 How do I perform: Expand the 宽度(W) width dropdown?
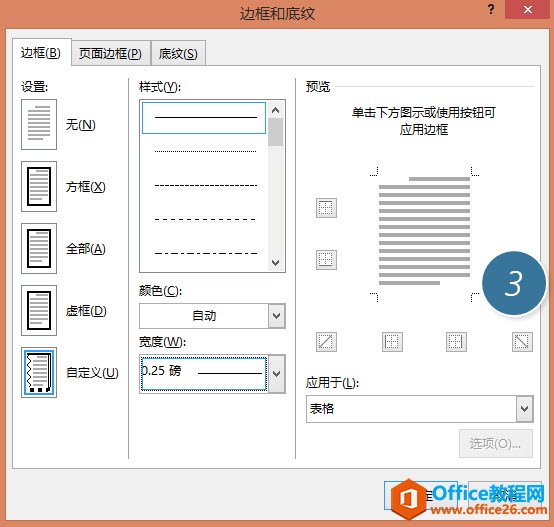(277, 374)
